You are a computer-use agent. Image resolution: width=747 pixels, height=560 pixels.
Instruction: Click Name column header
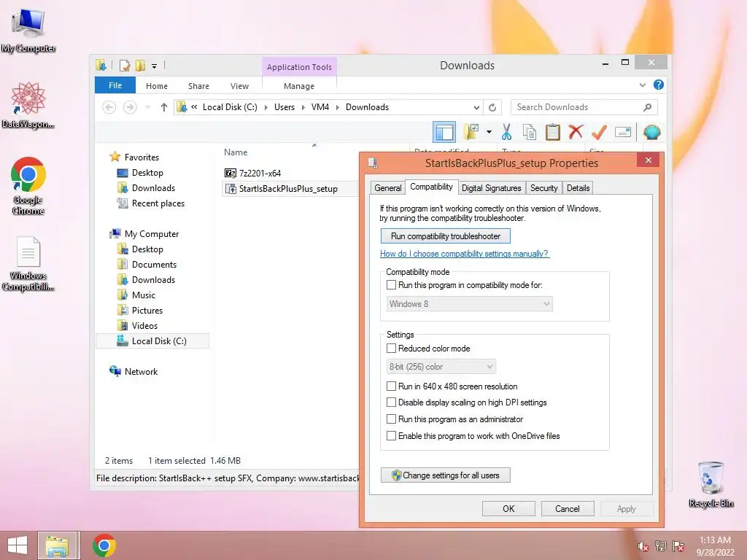(236, 152)
